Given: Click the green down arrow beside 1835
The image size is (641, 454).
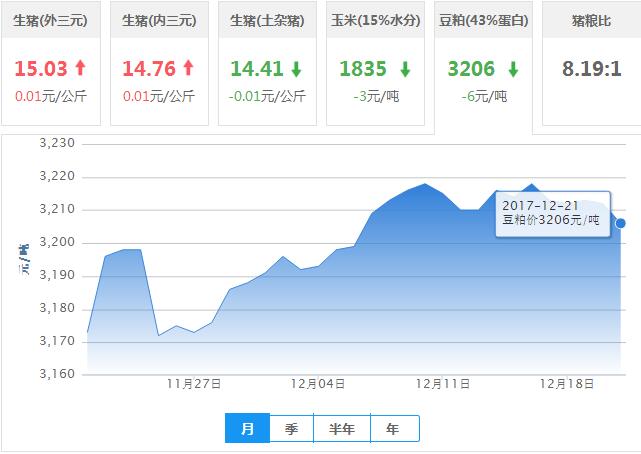Looking at the screenshot, I should pos(405,69).
